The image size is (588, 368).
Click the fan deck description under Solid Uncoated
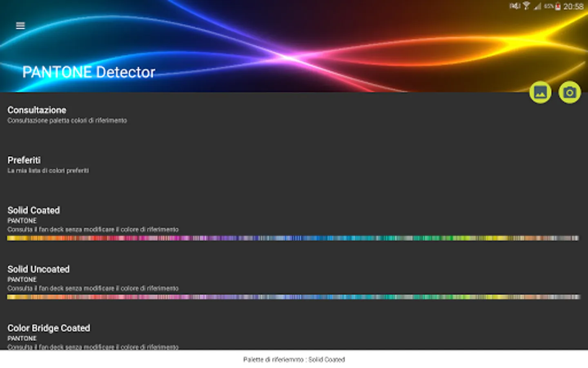(x=93, y=288)
